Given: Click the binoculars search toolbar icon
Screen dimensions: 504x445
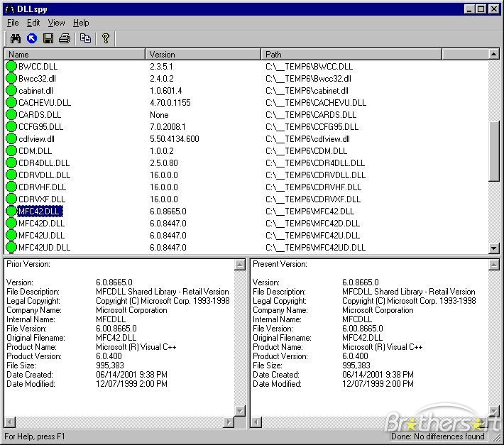Looking at the screenshot, I should click(x=16, y=38).
